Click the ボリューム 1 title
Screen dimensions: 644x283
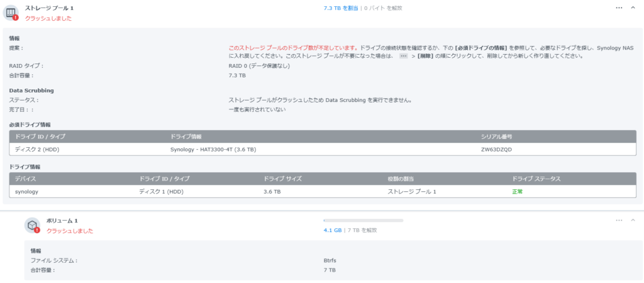pos(62,221)
